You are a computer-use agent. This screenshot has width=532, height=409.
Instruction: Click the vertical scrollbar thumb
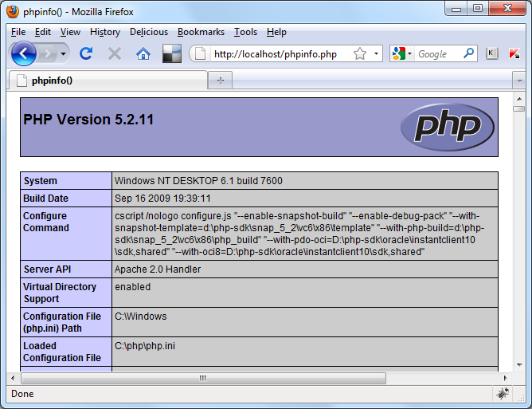pos(519,108)
